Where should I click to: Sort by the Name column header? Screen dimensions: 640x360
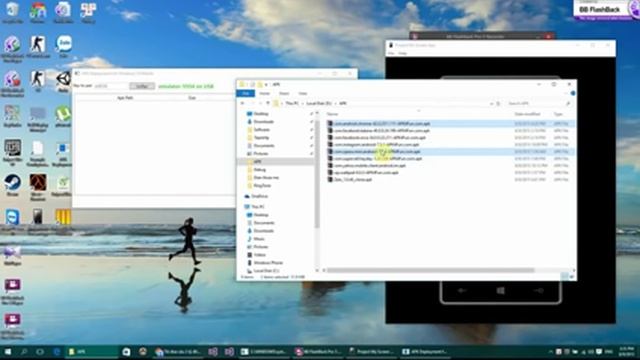coord(332,114)
